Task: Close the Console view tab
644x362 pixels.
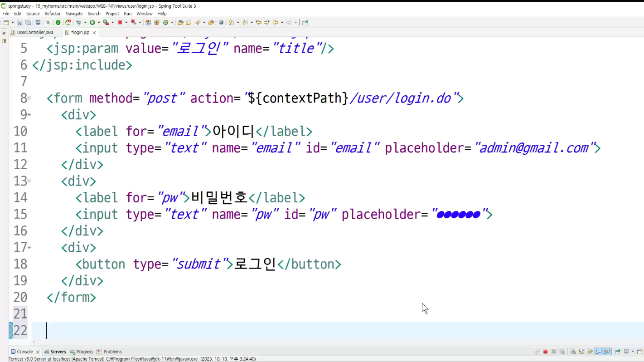Action: pyautogui.click(x=38, y=352)
